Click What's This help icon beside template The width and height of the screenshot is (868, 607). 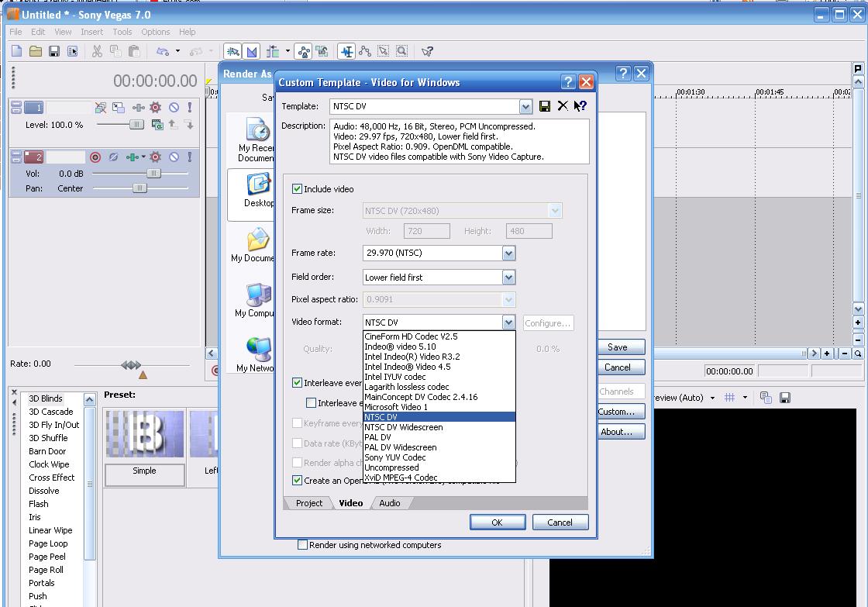pos(580,105)
